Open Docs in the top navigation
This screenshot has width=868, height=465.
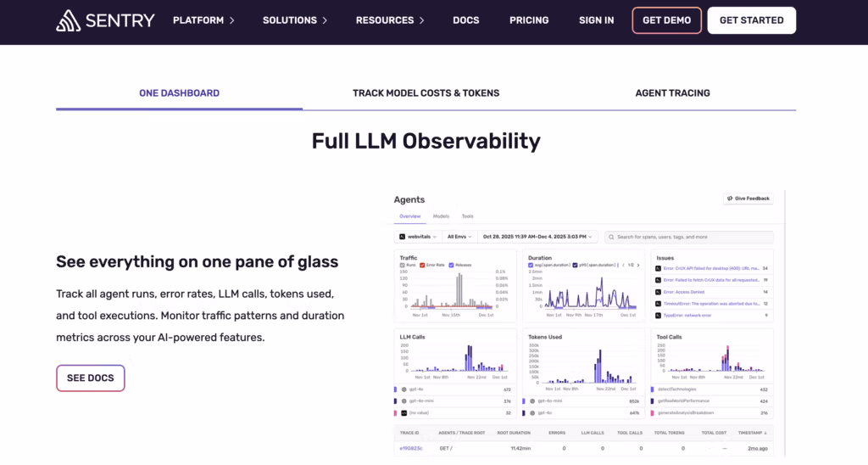466,20
